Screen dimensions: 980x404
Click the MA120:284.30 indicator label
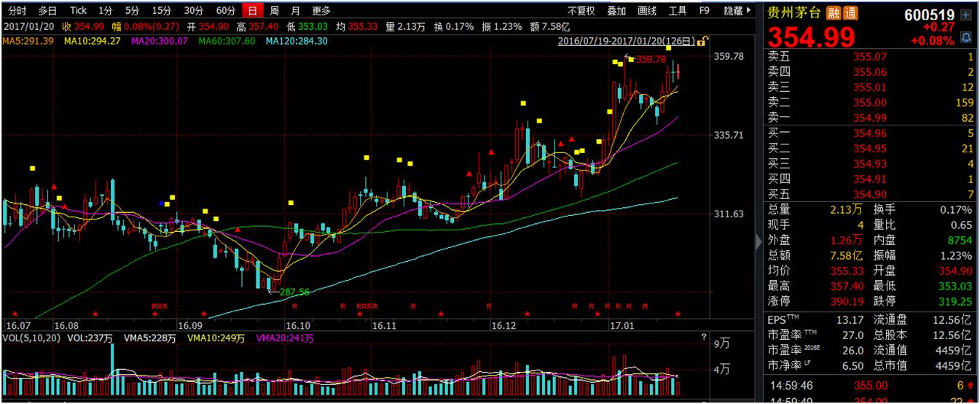296,42
